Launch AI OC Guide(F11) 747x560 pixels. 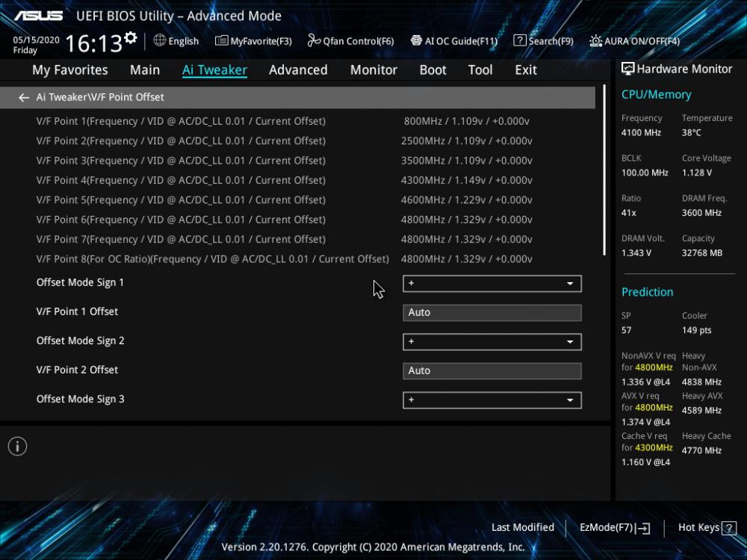coord(454,41)
